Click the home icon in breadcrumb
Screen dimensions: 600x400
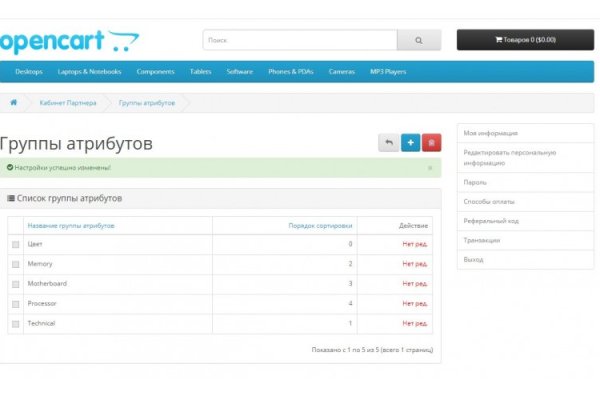point(13,103)
